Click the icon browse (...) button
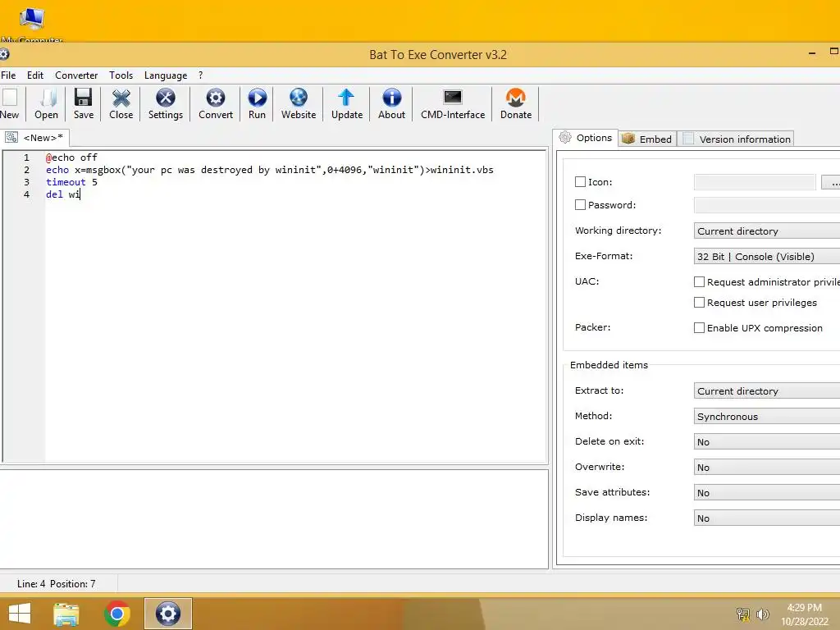This screenshot has width=840, height=630. pos(832,182)
